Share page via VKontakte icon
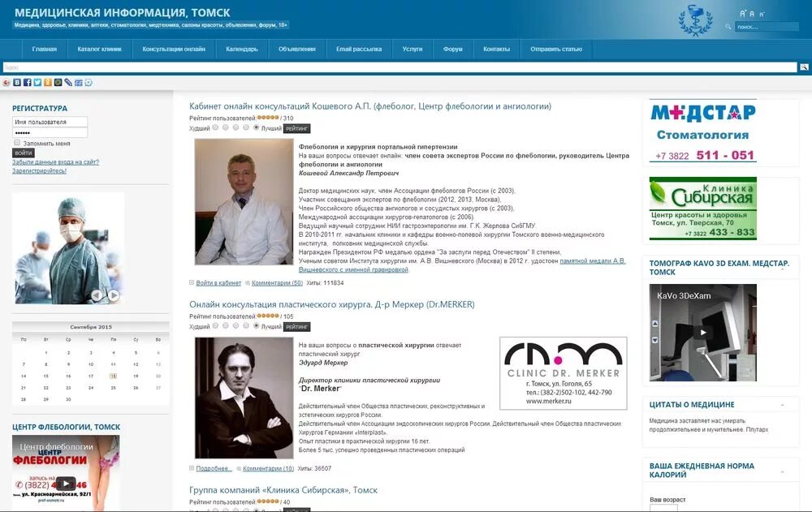The image size is (812, 512). [17, 82]
